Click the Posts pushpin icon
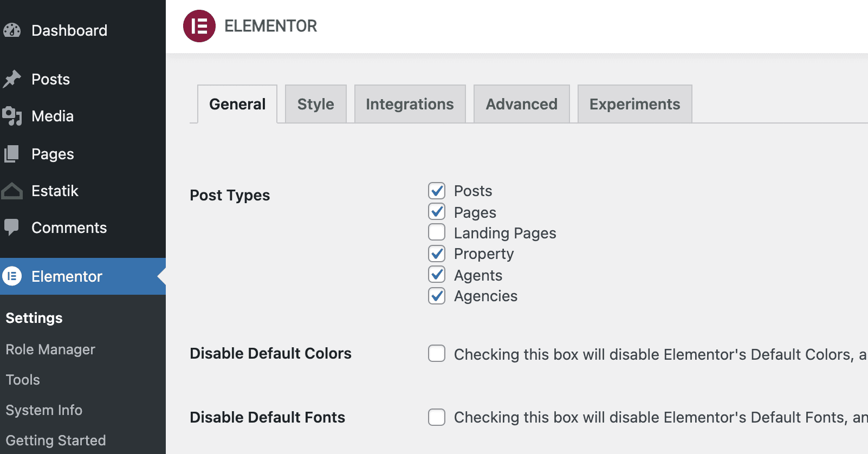The width and height of the screenshot is (868, 454). tap(12, 79)
